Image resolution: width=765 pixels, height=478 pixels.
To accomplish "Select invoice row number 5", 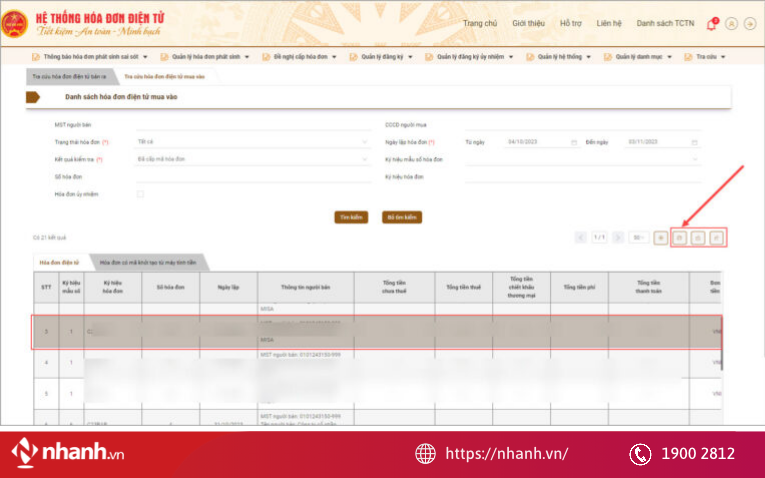I will coord(377,394).
